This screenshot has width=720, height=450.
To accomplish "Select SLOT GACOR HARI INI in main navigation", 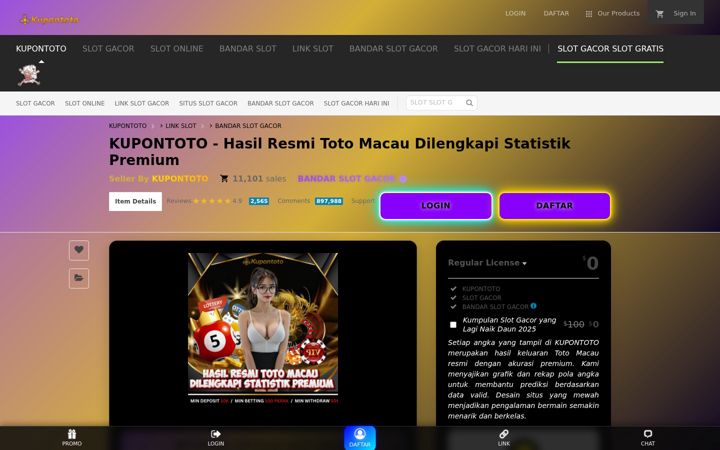I will click(x=497, y=49).
